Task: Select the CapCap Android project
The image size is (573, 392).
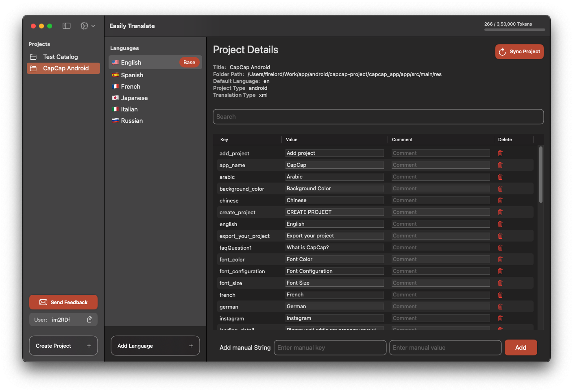Action: pyautogui.click(x=63, y=68)
